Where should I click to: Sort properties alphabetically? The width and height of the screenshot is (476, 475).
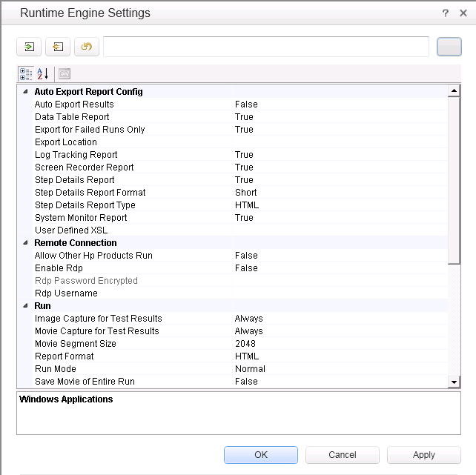point(43,73)
